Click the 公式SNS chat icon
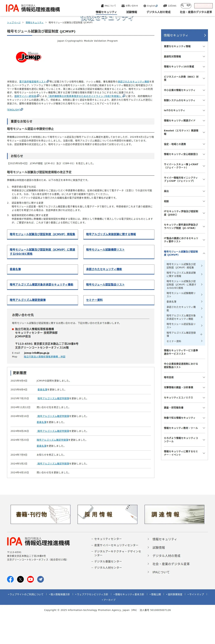This screenshot has width=215, height=644. point(165,6)
